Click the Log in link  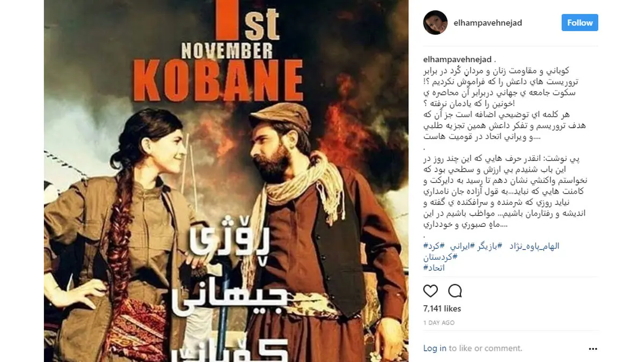[435, 348]
